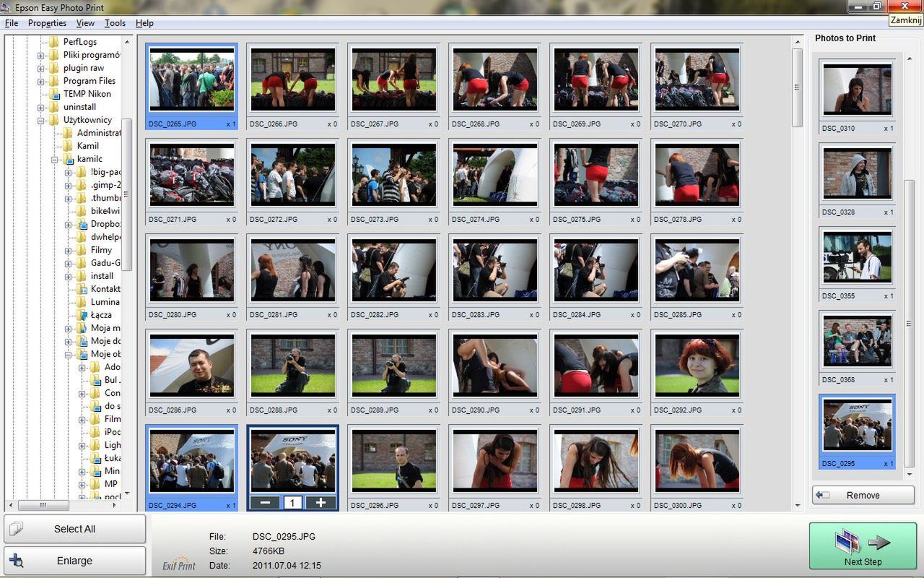Select the iPoc folder icon

[95, 432]
